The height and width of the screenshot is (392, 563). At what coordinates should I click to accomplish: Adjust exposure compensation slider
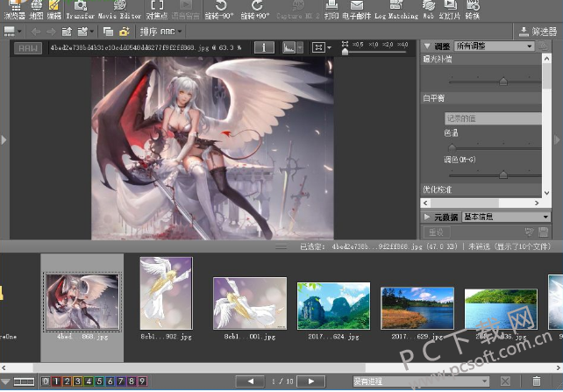click(x=503, y=82)
